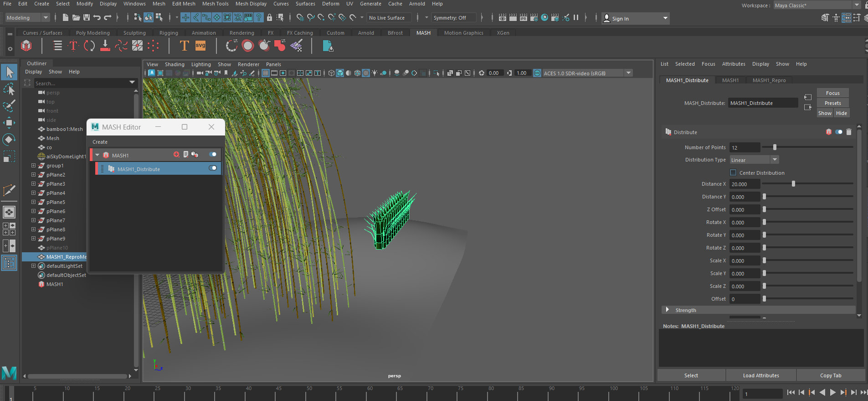Open the MASH Editor shelf icon
The height and width of the screenshot is (401, 868).
pyautogui.click(x=57, y=46)
